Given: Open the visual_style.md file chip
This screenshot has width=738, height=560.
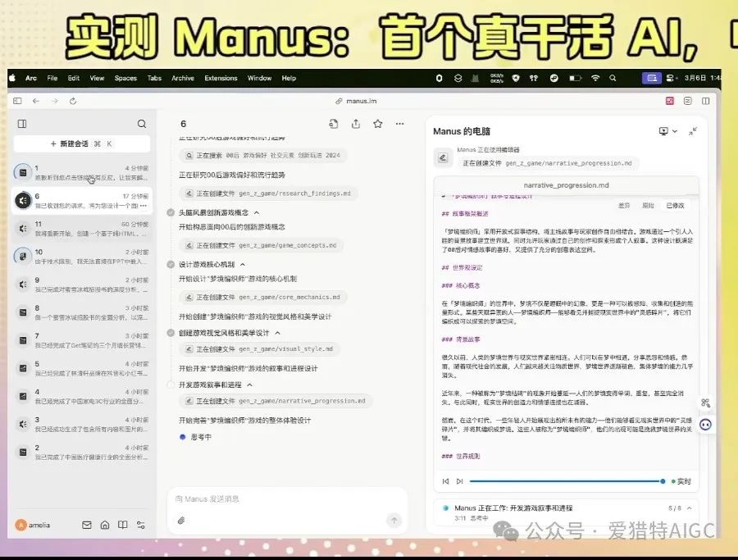Looking at the screenshot, I should click(x=260, y=348).
